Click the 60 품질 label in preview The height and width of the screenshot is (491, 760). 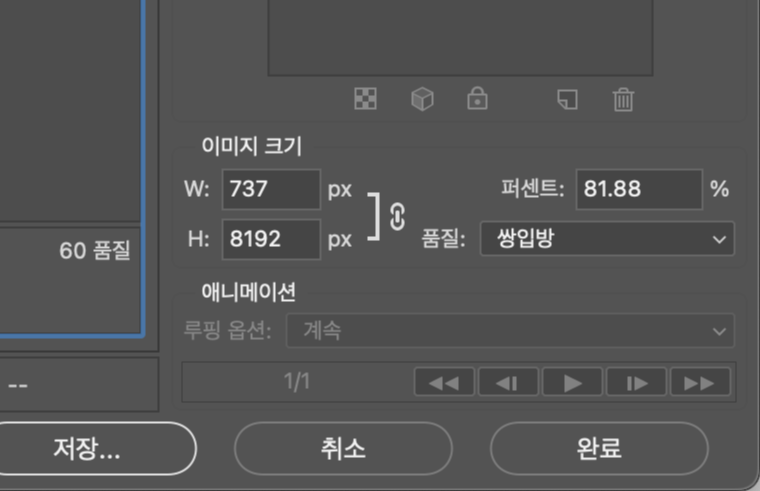click(x=95, y=251)
